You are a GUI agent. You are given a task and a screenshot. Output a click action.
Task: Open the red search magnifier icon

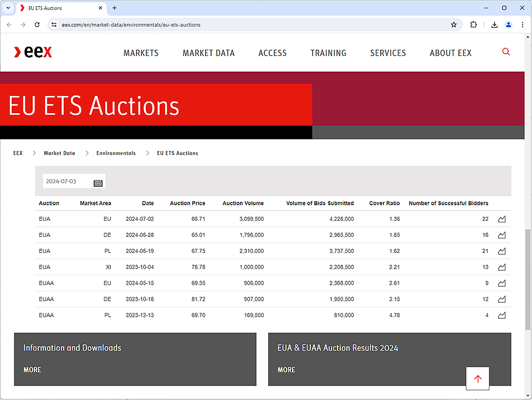pos(505,52)
